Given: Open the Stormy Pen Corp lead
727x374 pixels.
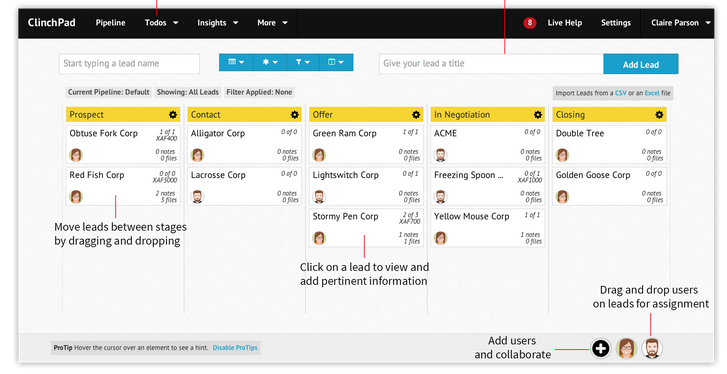Looking at the screenshot, I should (366, 228).
